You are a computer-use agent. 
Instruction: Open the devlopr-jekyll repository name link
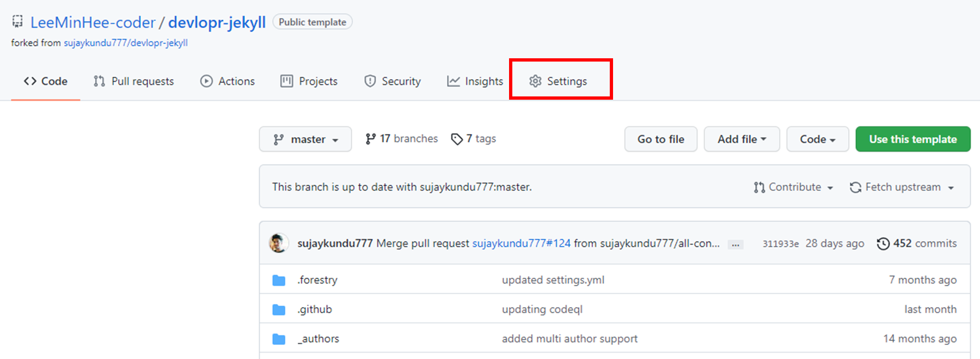(x=217, y=22)
